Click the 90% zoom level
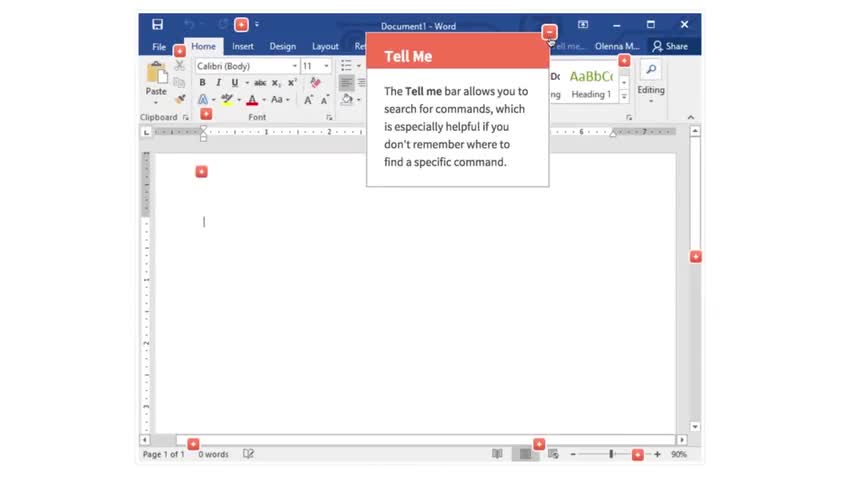 click(679, 454)
